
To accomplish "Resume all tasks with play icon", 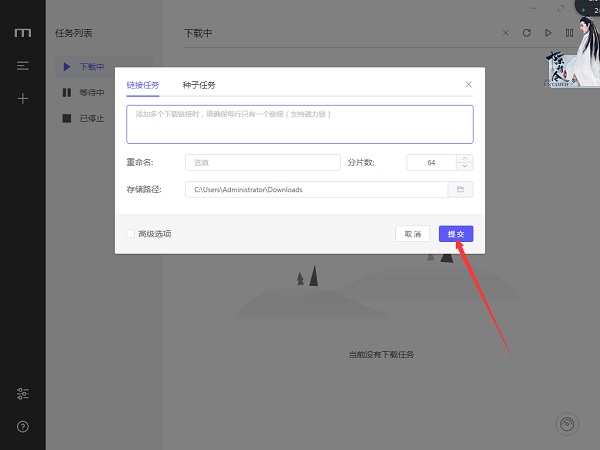I will 548,33.
